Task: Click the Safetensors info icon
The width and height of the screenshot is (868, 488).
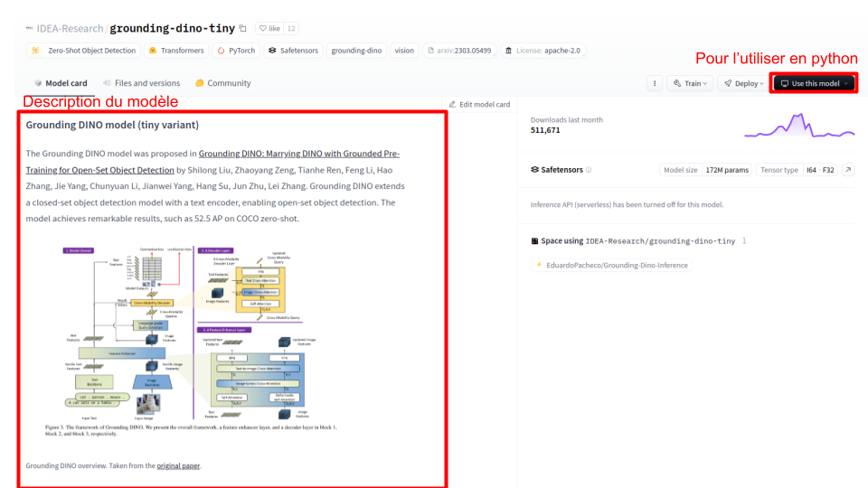Action: (x=589, y=170)
